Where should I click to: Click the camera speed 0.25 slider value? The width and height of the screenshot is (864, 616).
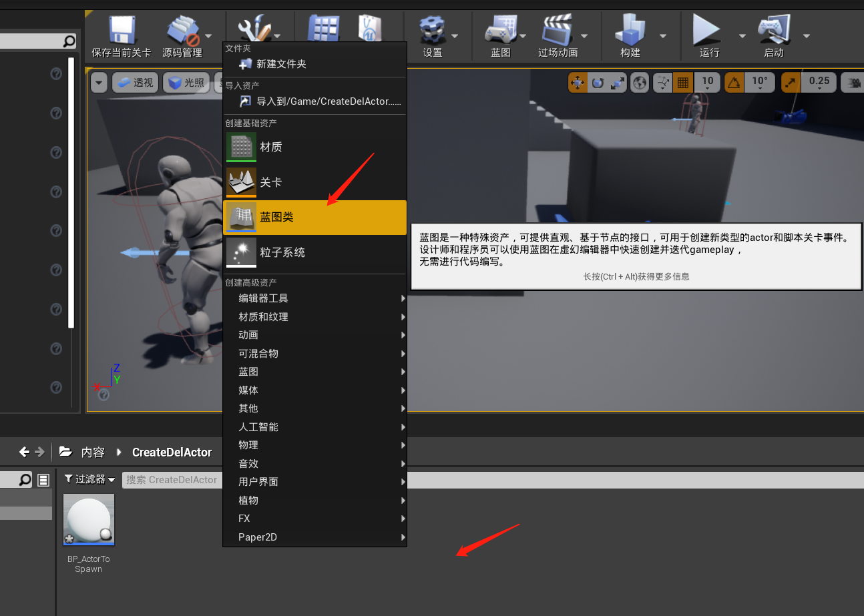818,82
